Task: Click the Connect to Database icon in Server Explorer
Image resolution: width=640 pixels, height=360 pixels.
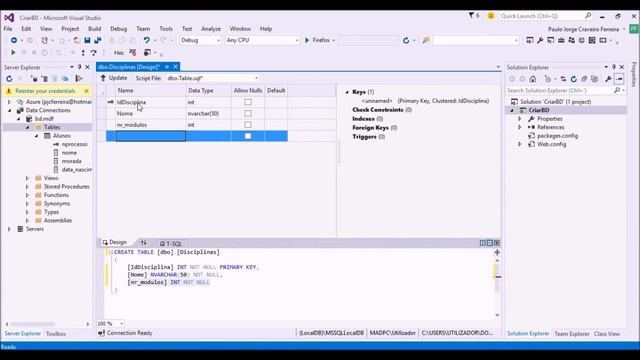Action: coord(34,78)
